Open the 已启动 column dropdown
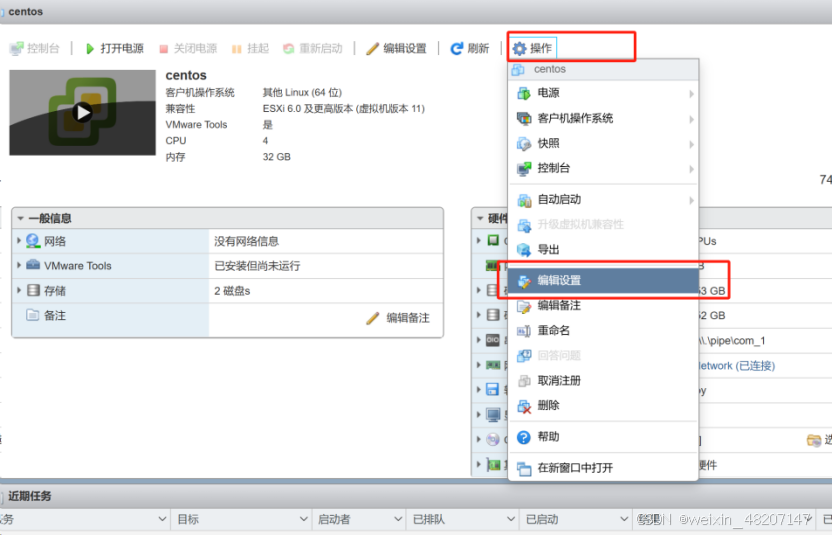Viewport: 832px width, 535px height. 624,519
